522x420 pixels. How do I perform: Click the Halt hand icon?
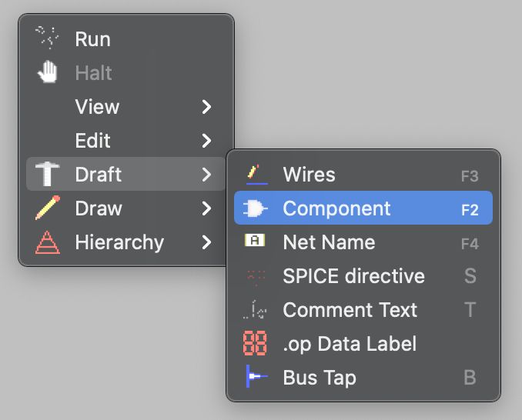[x=48, y=73]
